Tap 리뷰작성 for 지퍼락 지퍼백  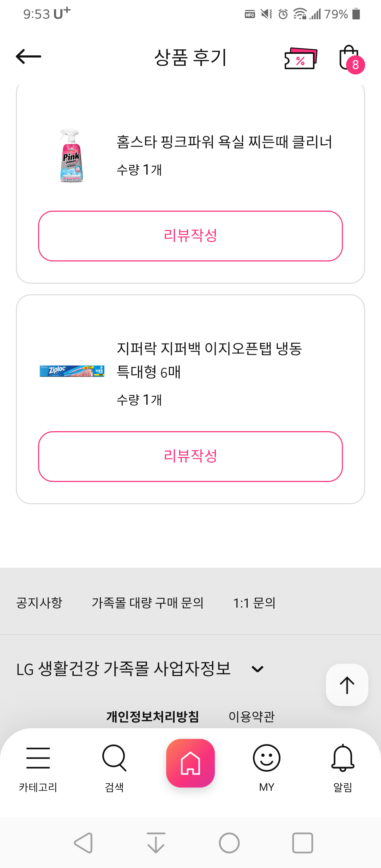190,456
